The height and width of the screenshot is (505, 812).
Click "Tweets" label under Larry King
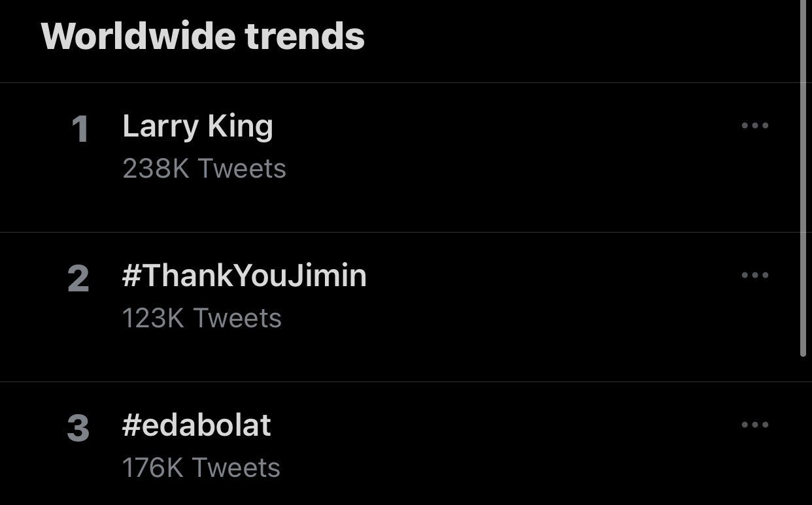point(242,169)
